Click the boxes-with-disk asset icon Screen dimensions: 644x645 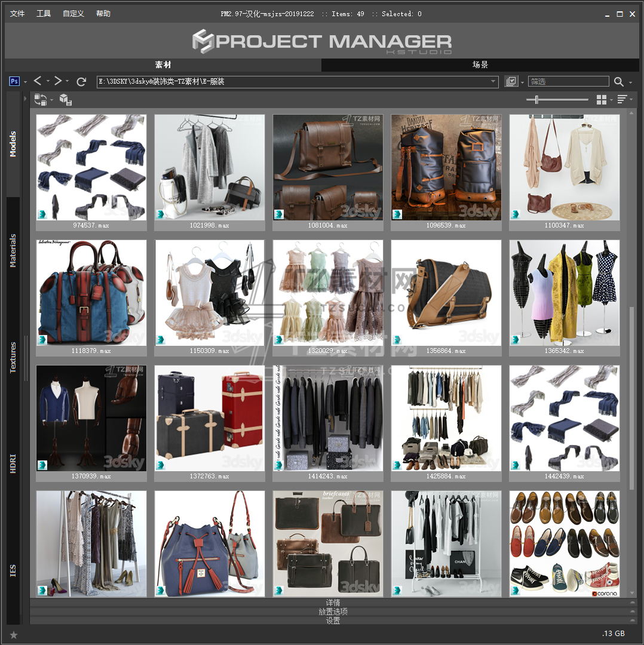pyautogui.click(x=66, y=100)
